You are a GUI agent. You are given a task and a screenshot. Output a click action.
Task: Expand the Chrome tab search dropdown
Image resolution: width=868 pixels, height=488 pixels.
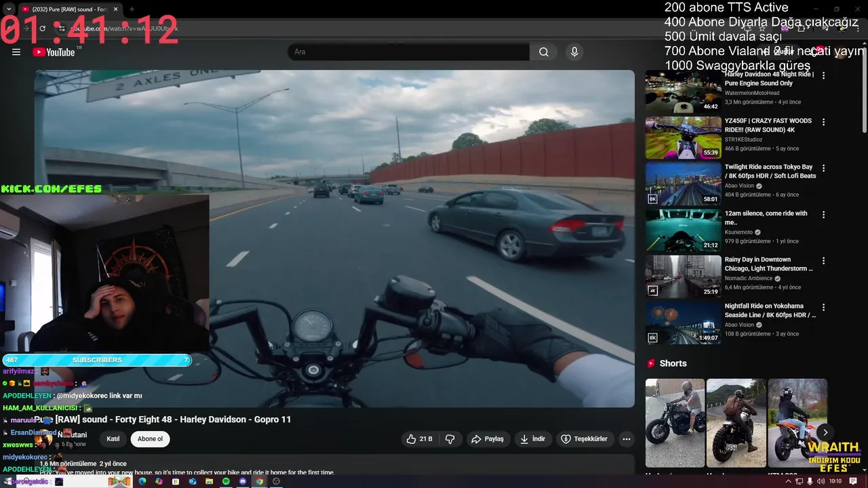pos(9,9)
